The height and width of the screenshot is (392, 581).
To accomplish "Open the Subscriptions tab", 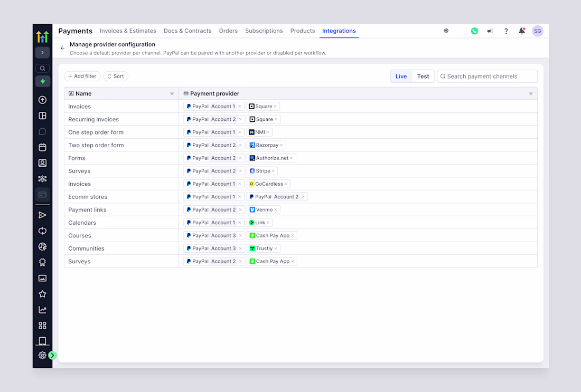I will click(x=264, y=31).
